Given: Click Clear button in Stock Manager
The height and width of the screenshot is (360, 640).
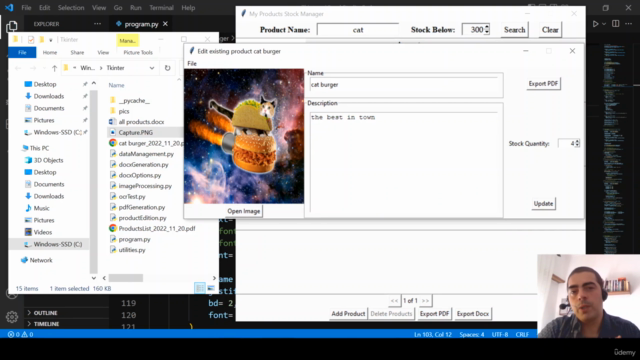Looking at the screenshot, I should pos(550,30).
